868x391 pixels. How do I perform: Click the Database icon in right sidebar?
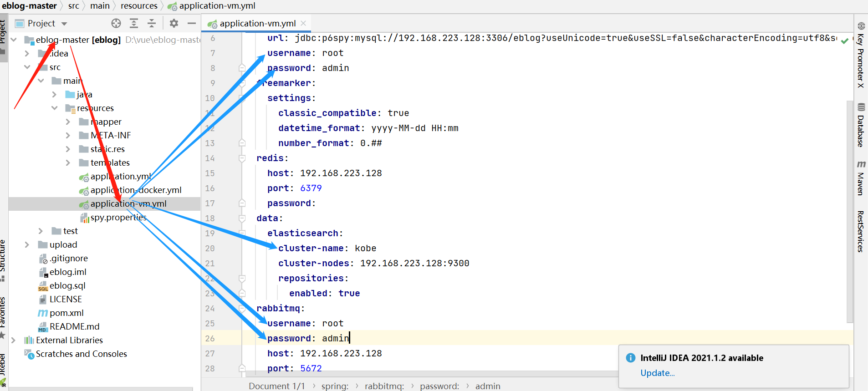click(x=861, y=107)
